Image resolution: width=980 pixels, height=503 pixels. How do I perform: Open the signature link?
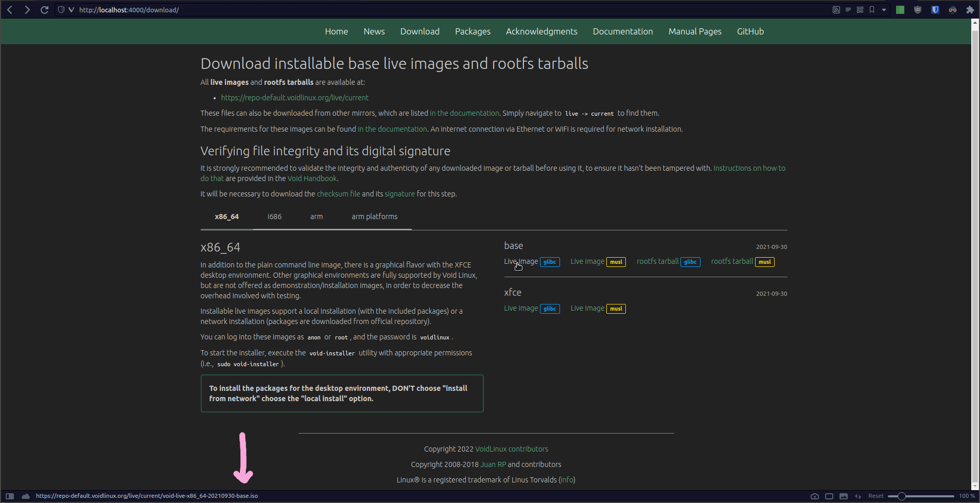[x=400, y=194]
